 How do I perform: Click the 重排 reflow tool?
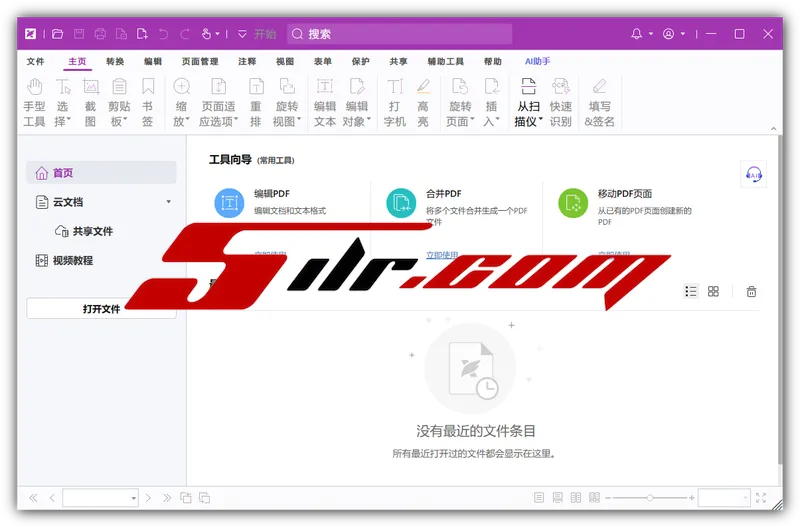click(x=256, y=103)
